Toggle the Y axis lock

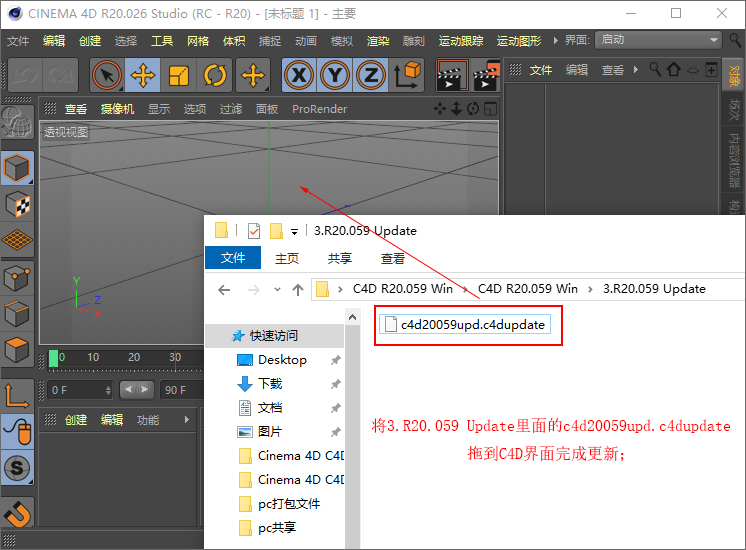[335, 75]
